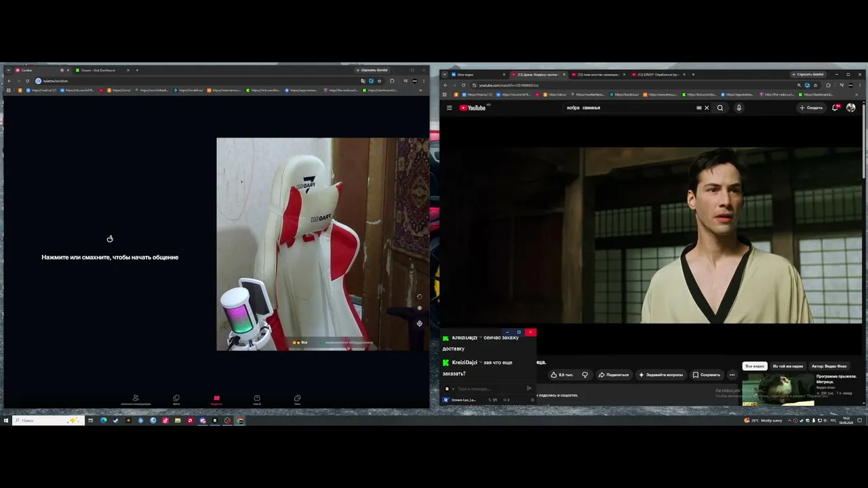Run the YouTube search with magnifier button
Image resolution: width=868 pixels, height=488 pixels.
click(x=720, y=108)
